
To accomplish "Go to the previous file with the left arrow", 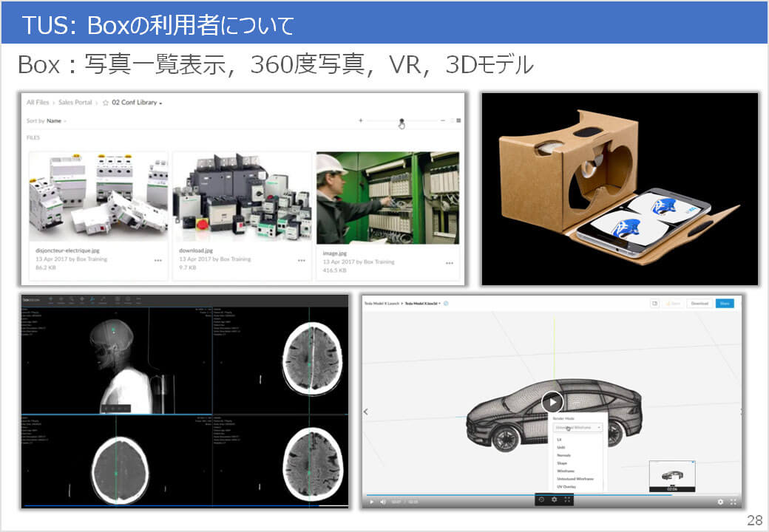I will [366, 412].
